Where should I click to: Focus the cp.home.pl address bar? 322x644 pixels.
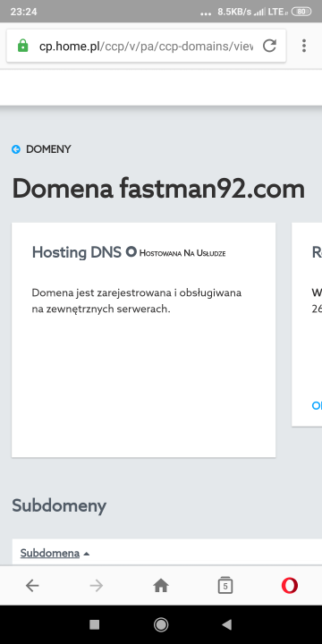coord(146,46)
